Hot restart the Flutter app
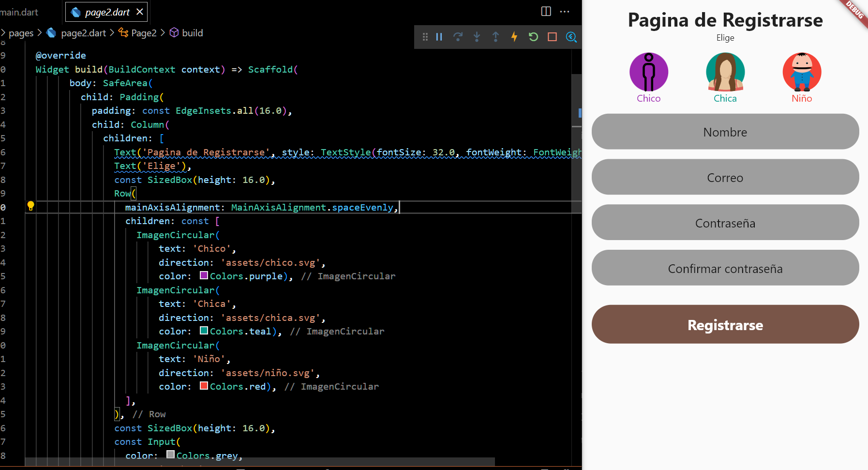 point(533,37)
